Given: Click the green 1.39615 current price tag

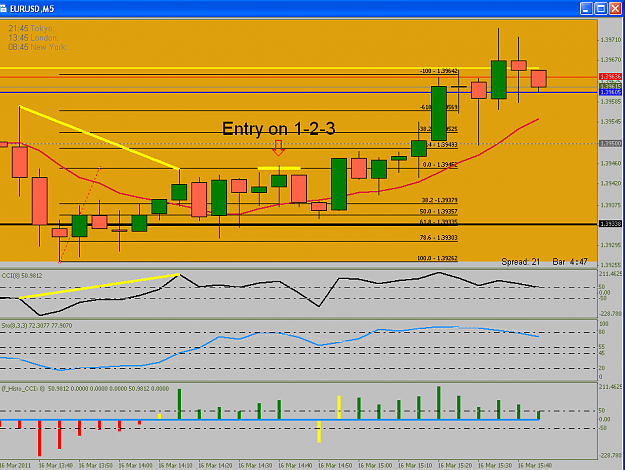Looking at the screenshot, I should pyautogui.click(x=611, y=86).
